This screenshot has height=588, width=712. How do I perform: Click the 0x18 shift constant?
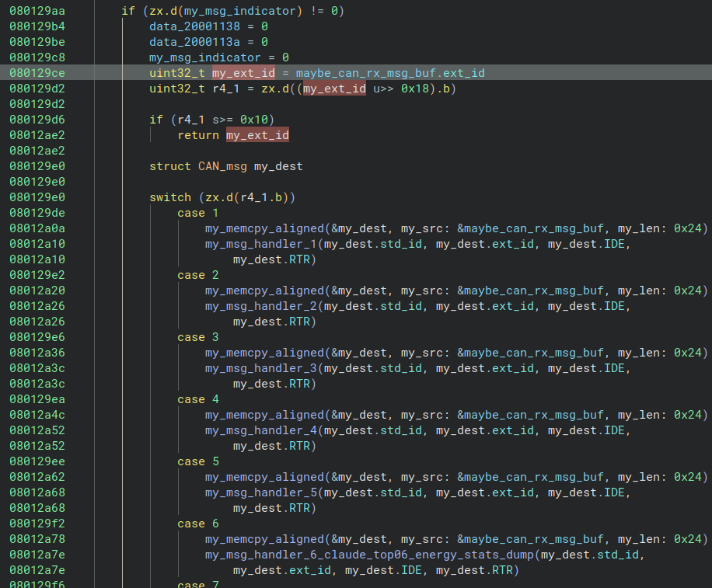pyautogui.click(x=414, y=89)
